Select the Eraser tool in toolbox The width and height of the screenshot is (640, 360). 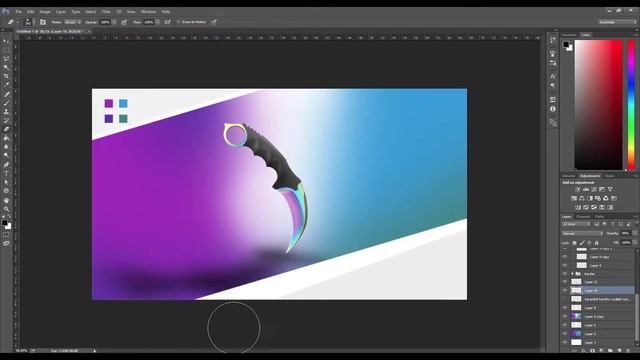pyautogui.click(x=6, y=129)
